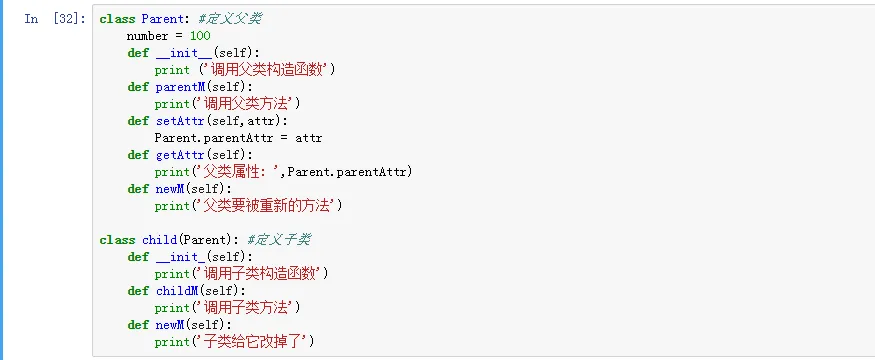Click the Parent.parentAttr = attr line
Image resolution: width=875 pixels, height=360 pixels.
point(238,138)
